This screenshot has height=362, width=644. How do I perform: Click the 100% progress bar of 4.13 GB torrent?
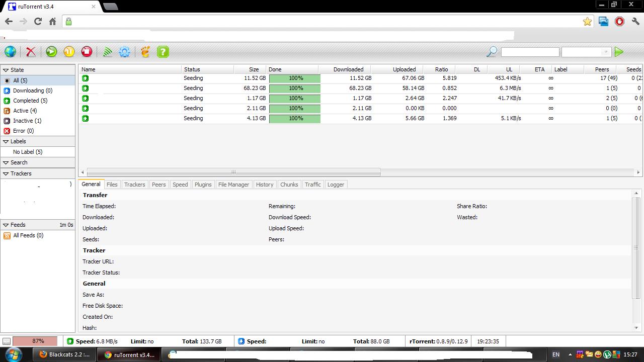(295, 119)
